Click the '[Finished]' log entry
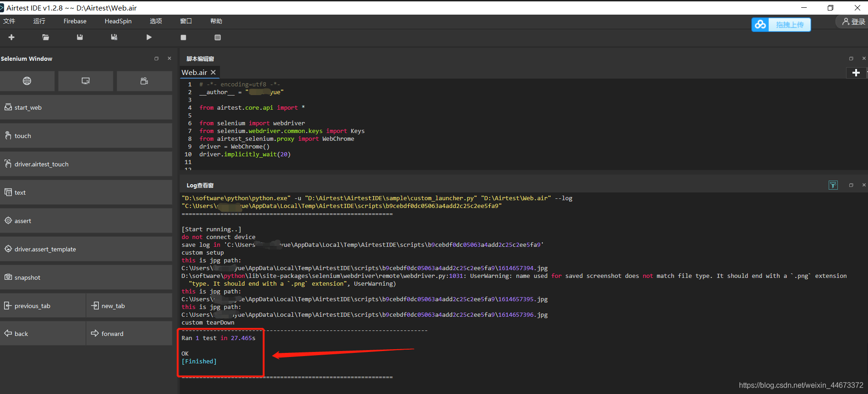The width and height of the screenshot is (868, 394). pyautogui.click(x=199, y=362)
